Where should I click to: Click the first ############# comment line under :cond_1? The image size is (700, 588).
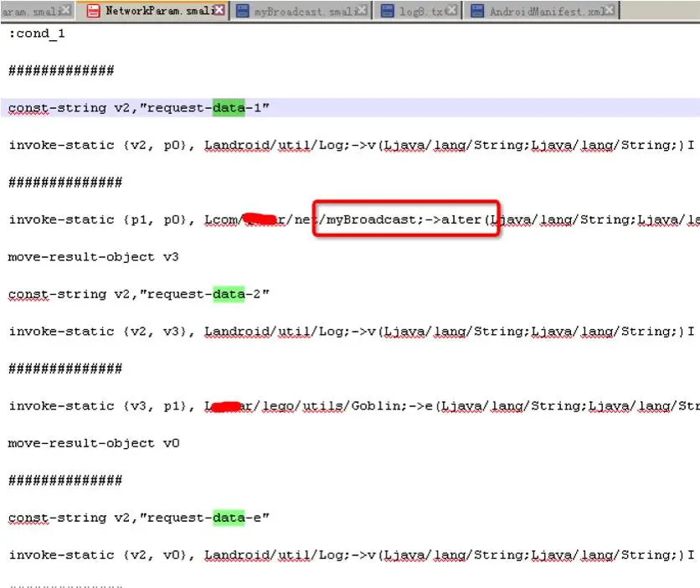(61, 70)
